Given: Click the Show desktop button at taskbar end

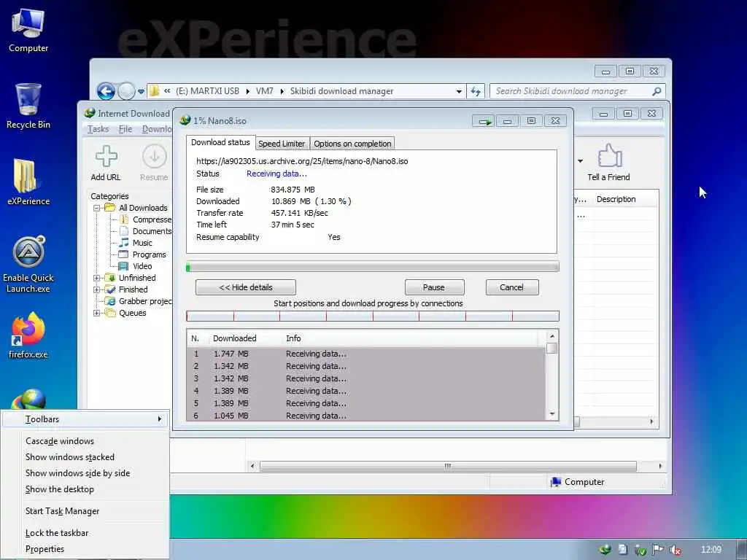Looking at the screenshot, I should pyautogui.click(x=742, y=550).
